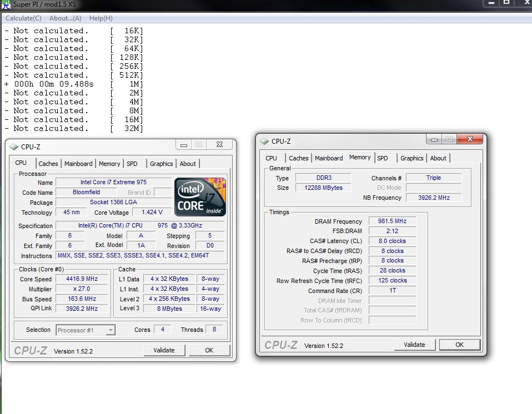Minimize the right CPU-Z Memory window
Viewport: 532px width, 414px height.
point(434,139)
